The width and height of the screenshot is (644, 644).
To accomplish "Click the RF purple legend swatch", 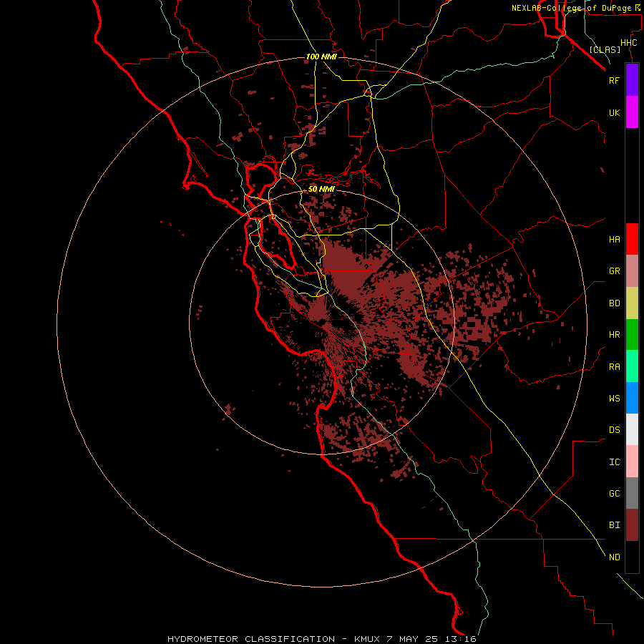I will point(632,80).
